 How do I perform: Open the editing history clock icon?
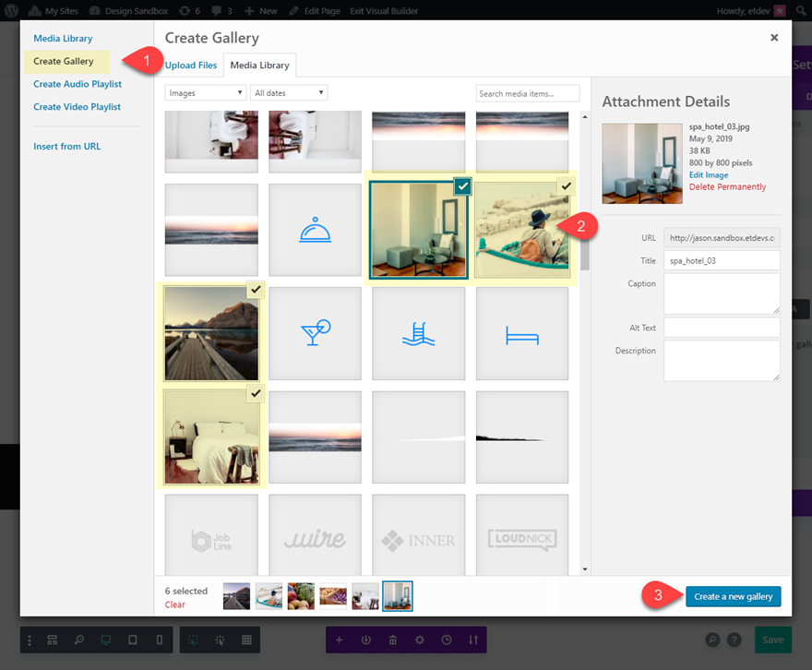point(447,640)
